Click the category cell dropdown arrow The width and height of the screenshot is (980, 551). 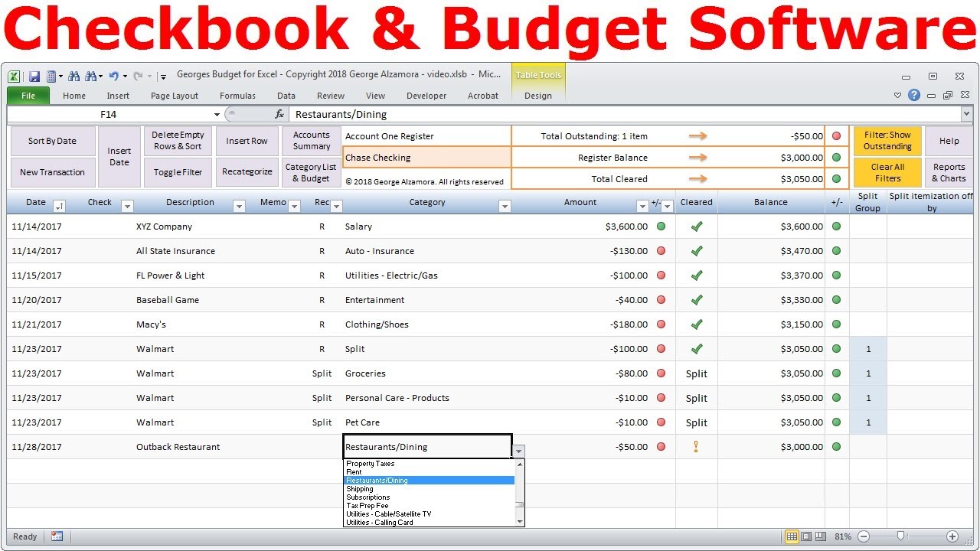[519, 451]
